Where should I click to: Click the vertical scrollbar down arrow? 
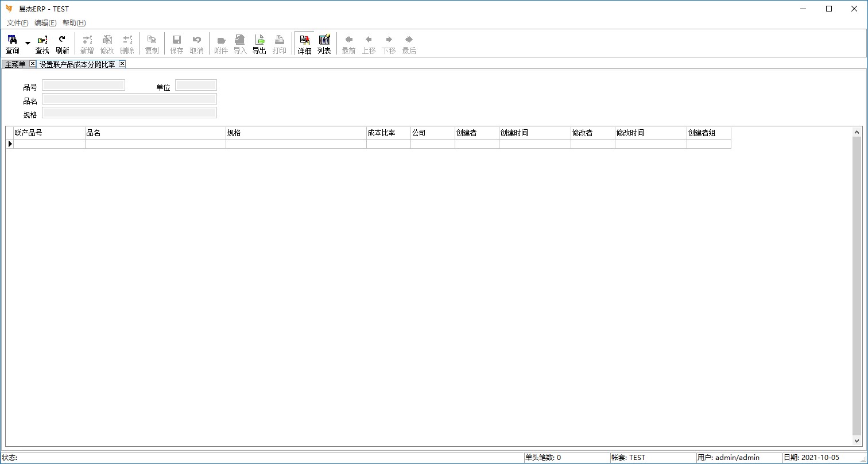[857, 442]
